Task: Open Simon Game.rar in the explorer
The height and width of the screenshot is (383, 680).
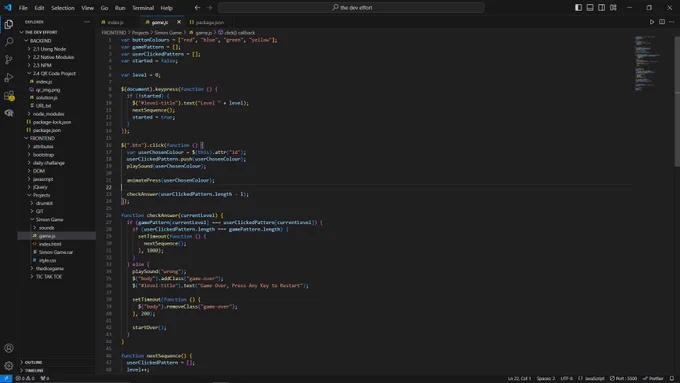Action: [56, 252]
